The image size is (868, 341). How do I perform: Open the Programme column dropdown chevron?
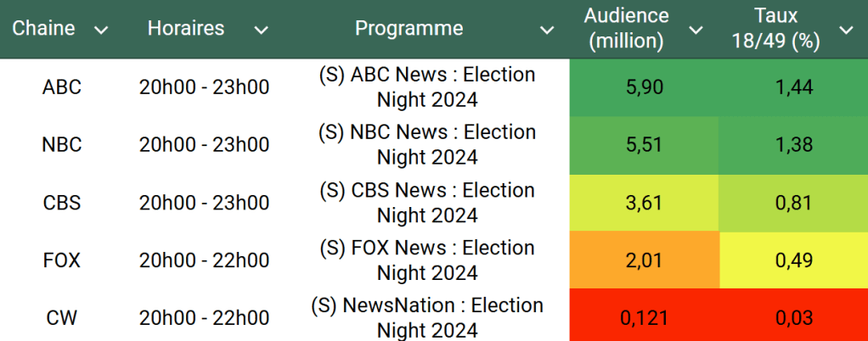(x=547, y=30)
